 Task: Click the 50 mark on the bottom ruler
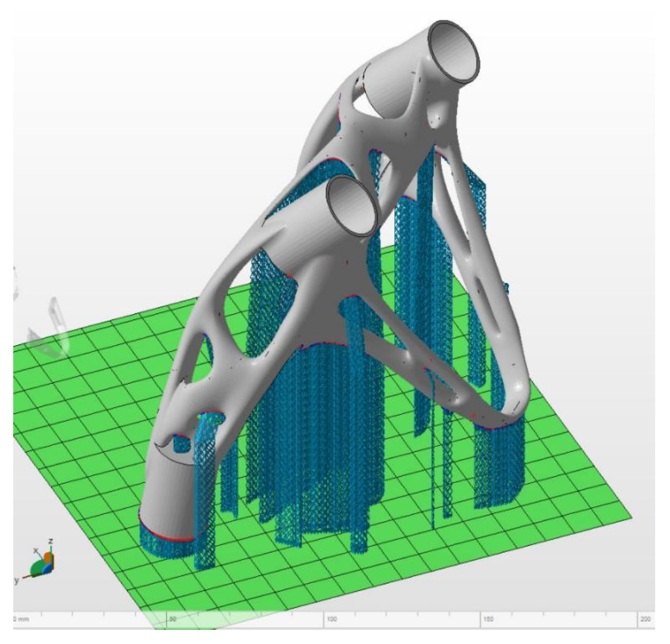click(x=173, y=619)
